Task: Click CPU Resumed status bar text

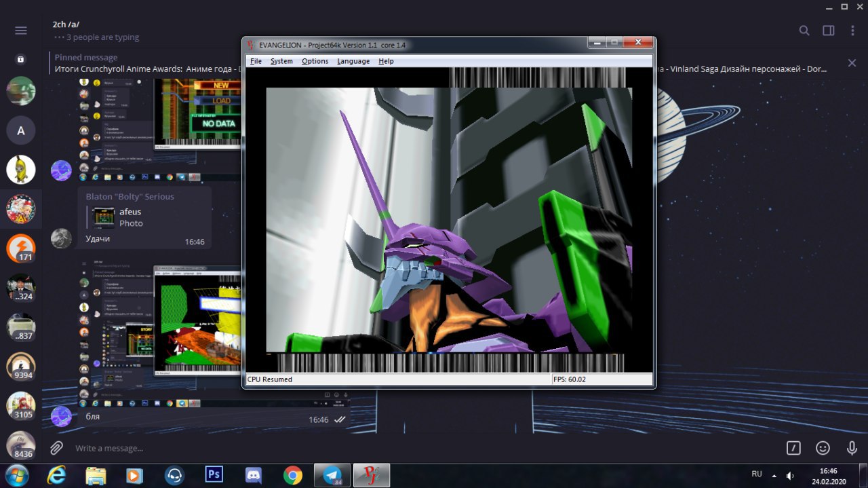Action: coord(270,379)
